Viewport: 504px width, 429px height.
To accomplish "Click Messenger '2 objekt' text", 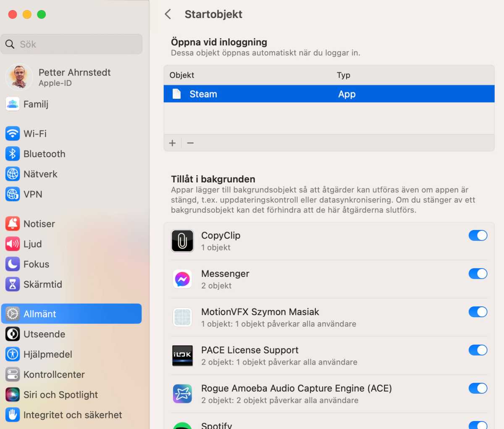I will click(216, 286).
